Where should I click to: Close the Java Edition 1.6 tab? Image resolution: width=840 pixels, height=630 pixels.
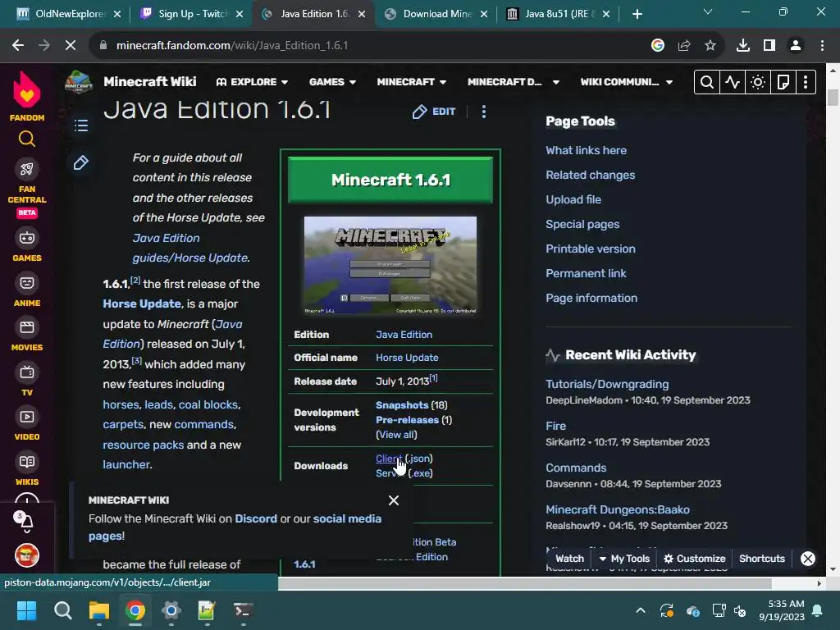[362, 14]
